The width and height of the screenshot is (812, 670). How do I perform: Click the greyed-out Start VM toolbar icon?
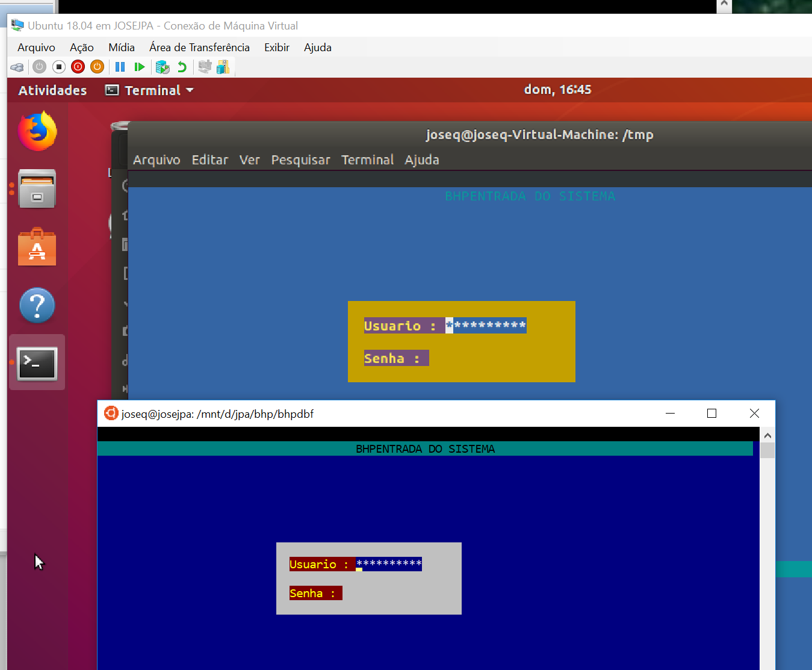click(39, 67)
